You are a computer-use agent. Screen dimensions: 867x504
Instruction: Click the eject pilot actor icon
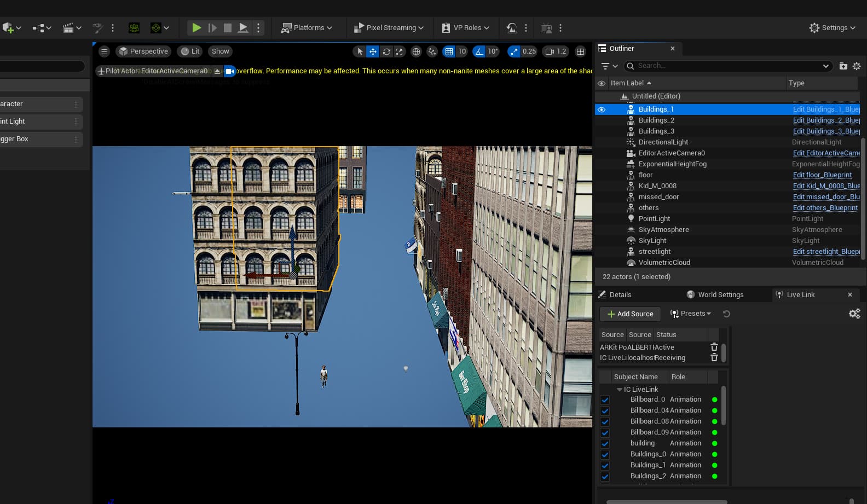point(217,71)
